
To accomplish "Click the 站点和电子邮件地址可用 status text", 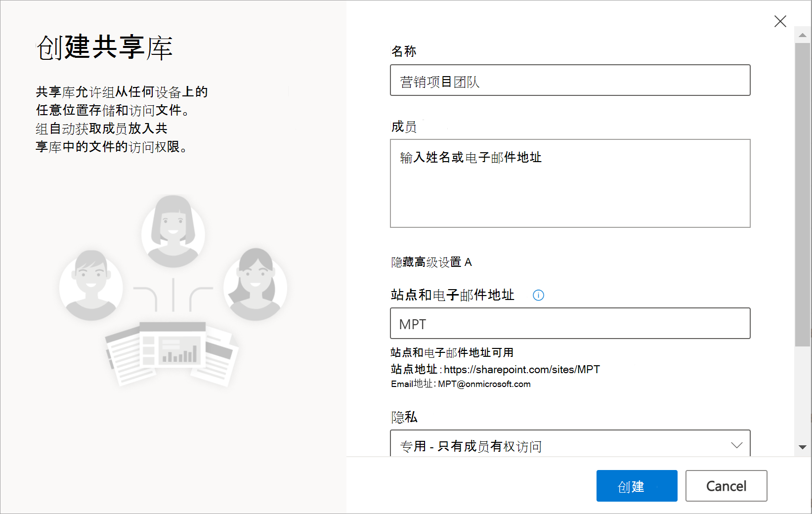I will [452, 352].
